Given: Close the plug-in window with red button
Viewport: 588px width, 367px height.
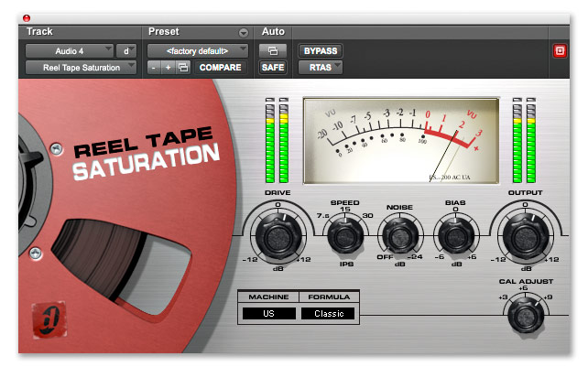Looking at the screenshot, I should pyautogui.click(x=27, y=18).
